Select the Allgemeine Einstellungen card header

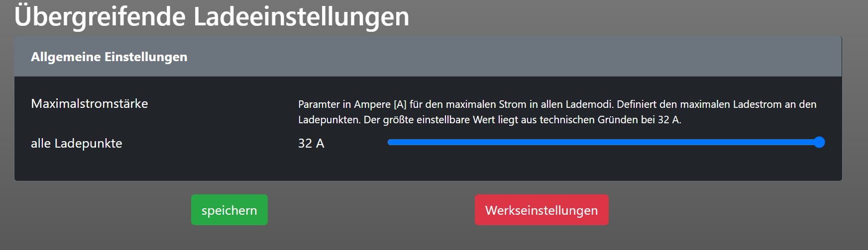click(x=428, y=57)
